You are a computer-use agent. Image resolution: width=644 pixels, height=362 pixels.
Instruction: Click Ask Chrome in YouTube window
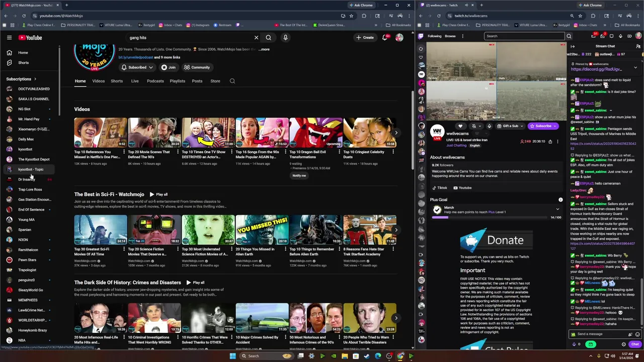pyautogui.click(x=361, y=5)
